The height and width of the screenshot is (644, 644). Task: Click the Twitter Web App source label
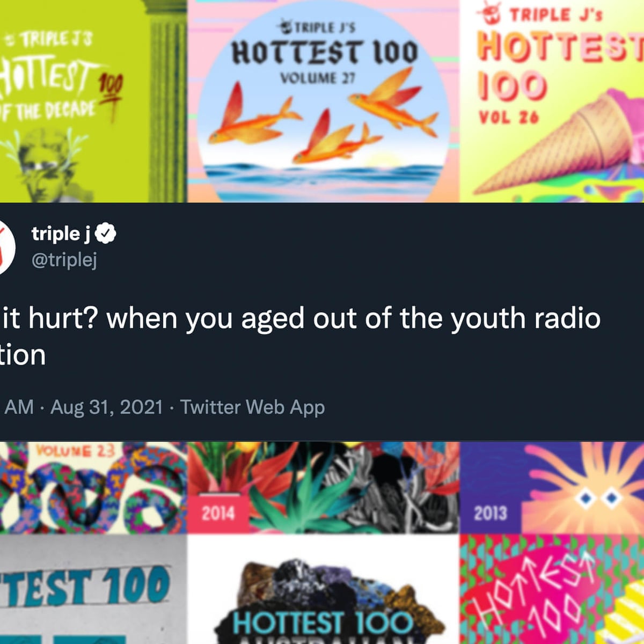252,407
